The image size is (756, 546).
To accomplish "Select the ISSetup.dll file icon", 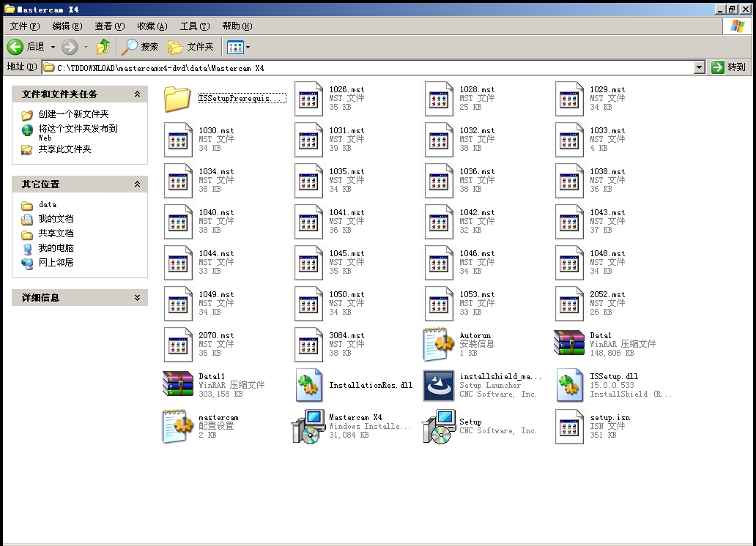I will click(569, 385).
